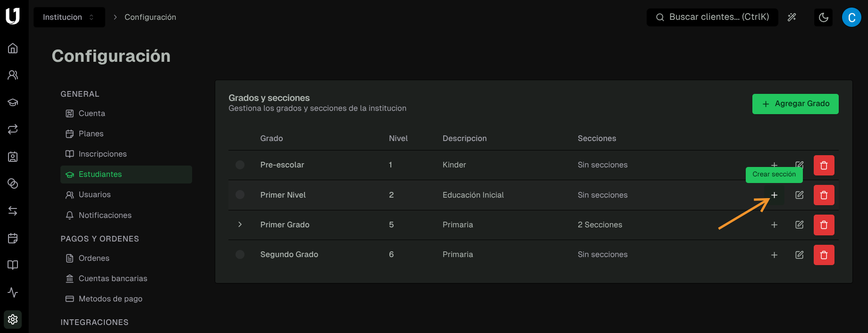Select the radio circle next to Pre-escolar
The width and height of the screenshot is (868, 333).
[x=240, y=165]
